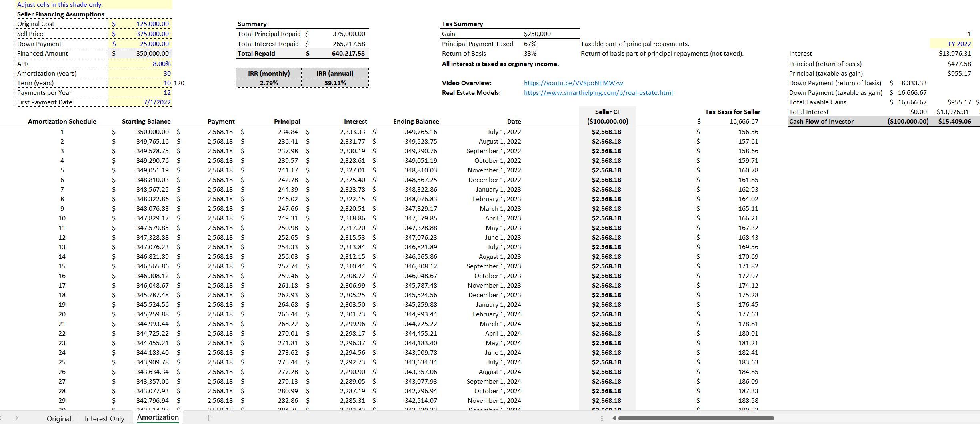The image size is (980, 424).
Task: Add a new sheet with plus button
Action: click(x=209, y=418)
